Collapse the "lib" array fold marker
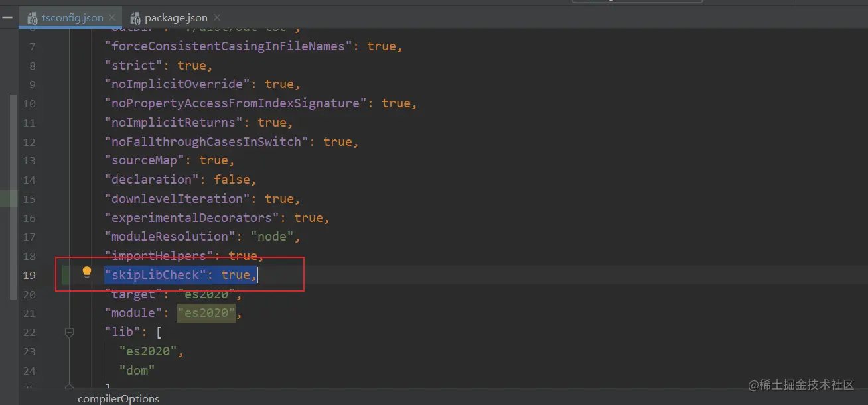The height and width of the screenshot is (405, 868). 69,331
